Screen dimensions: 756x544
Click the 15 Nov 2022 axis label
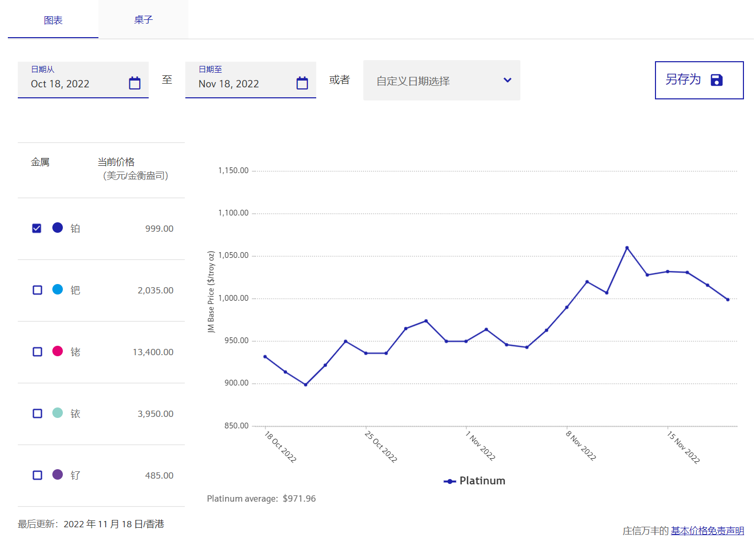[x=683, y=447]
